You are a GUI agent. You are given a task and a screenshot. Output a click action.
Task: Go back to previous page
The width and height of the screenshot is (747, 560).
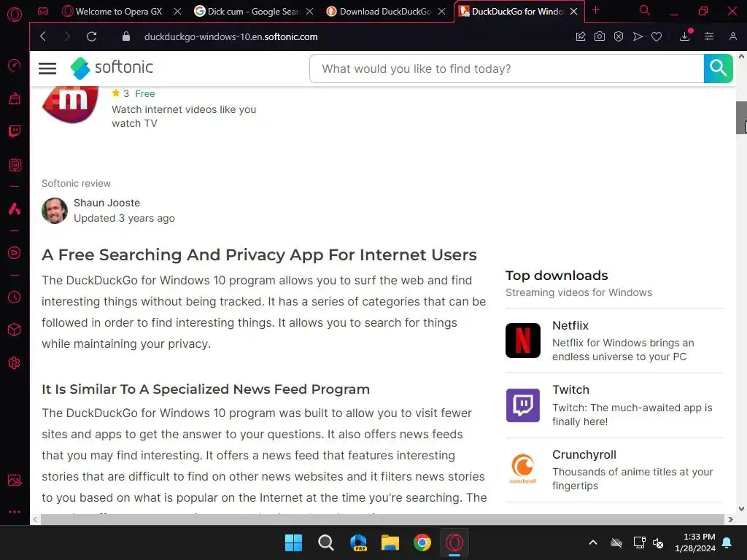point(43,36)
